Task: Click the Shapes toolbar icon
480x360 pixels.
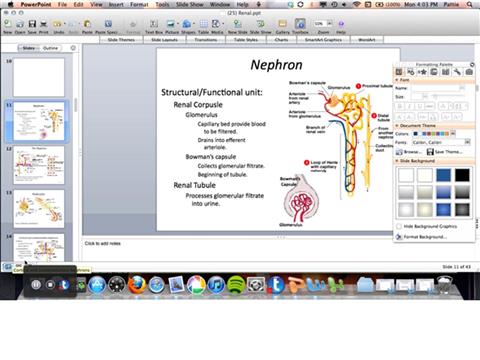Action: click(187, 24)
